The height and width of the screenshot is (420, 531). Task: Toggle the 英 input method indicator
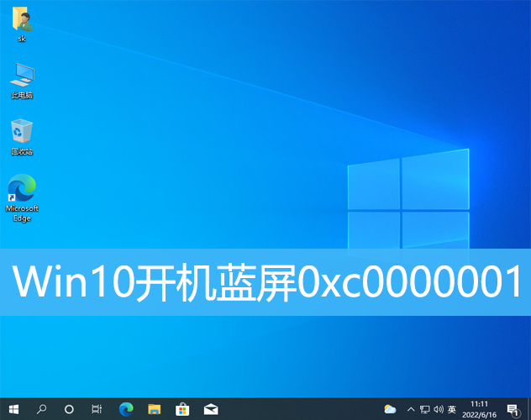click(452, 409)
